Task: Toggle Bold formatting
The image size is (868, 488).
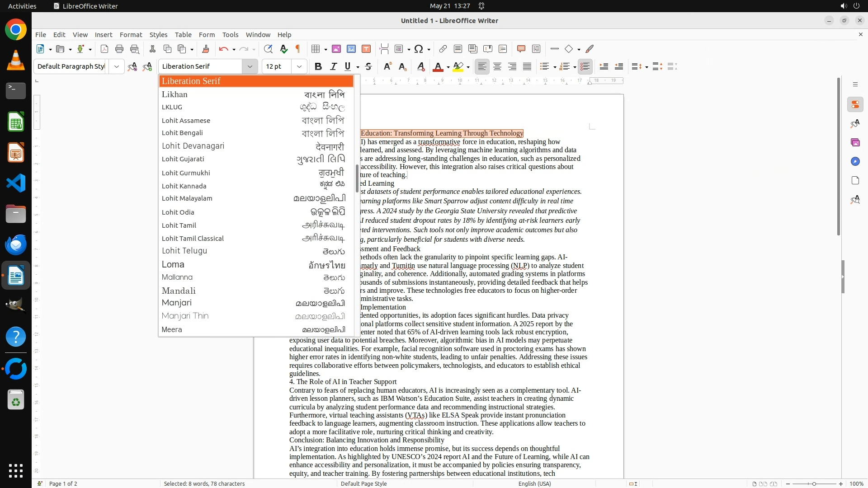Action: click(318, 66)
